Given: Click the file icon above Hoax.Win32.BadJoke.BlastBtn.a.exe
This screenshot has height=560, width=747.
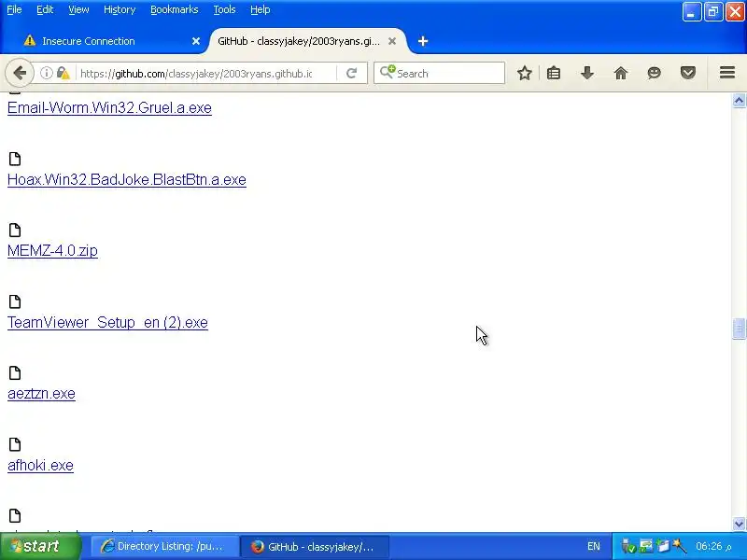Looking at the screenshot, I should coord(15,159).
